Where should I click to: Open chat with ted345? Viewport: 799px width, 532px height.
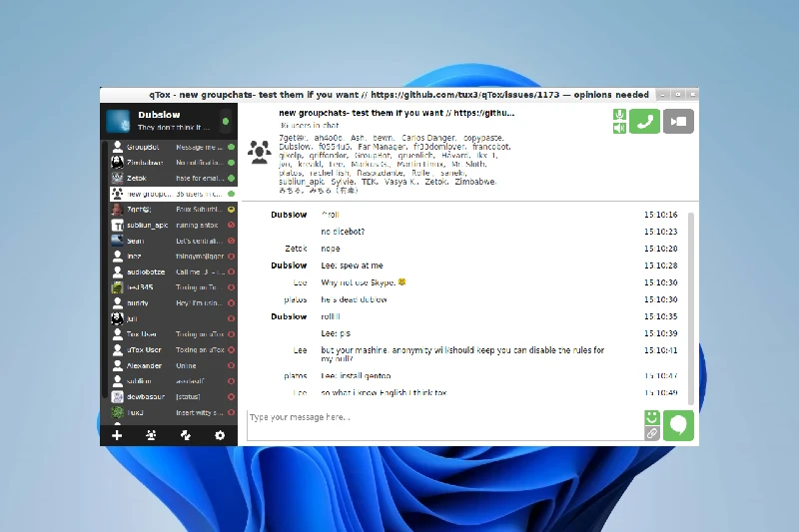click(x=173, y=287)
